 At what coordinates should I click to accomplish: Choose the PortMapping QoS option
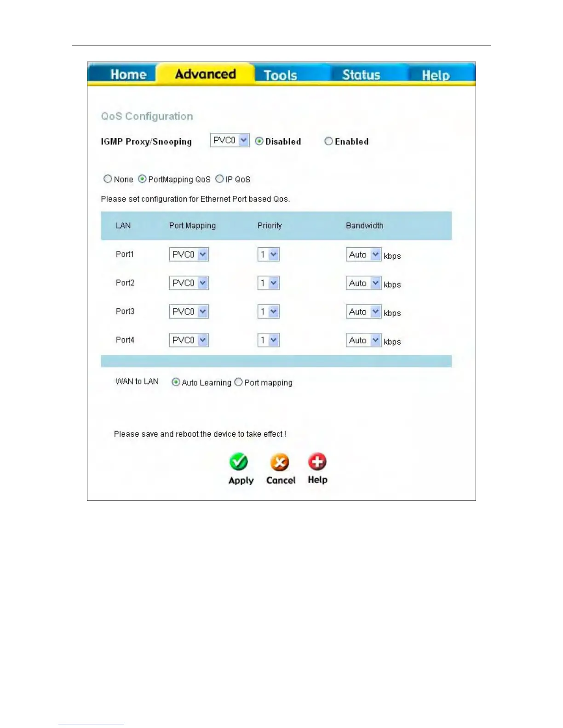142,179
